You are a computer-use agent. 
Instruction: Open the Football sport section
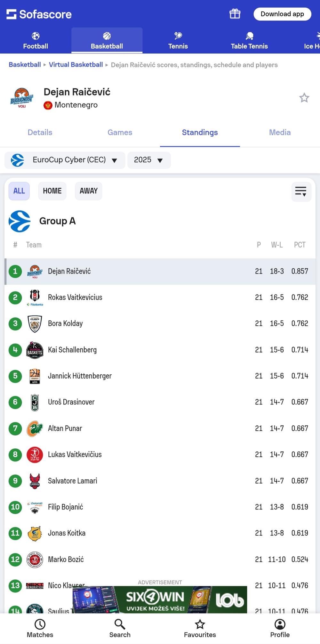coord(36,40)
